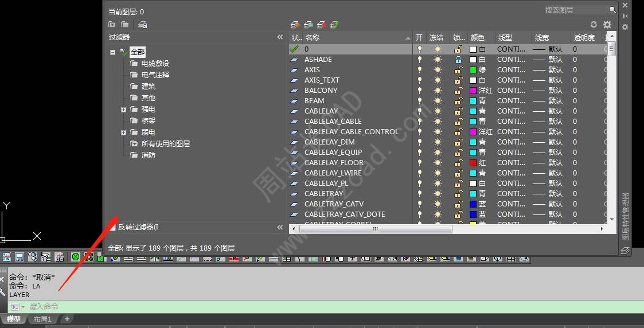Expand the 强电 filter group
The height and width of the screenshot is (328, 644).
pyautogui.click(x=123, y=110)
